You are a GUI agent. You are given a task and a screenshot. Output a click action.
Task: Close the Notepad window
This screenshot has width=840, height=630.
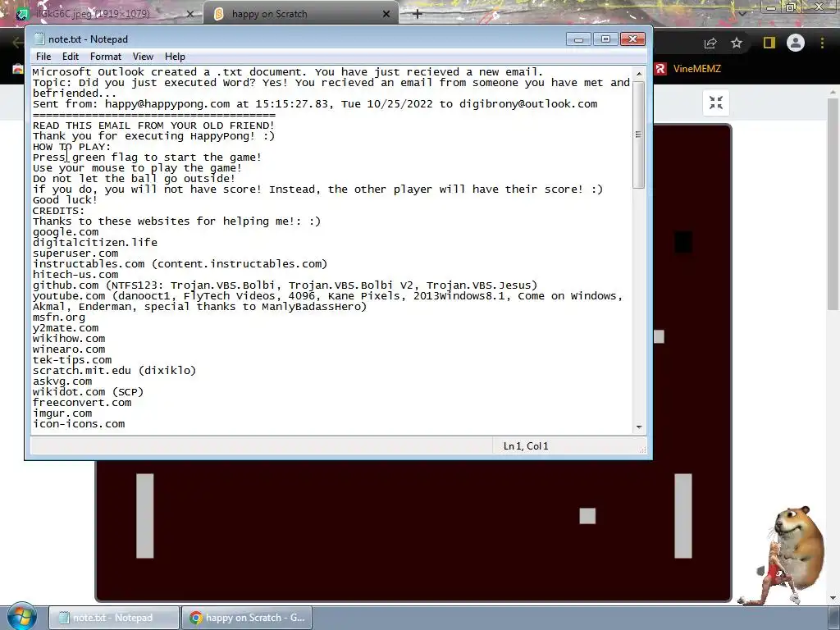(632, 39)
